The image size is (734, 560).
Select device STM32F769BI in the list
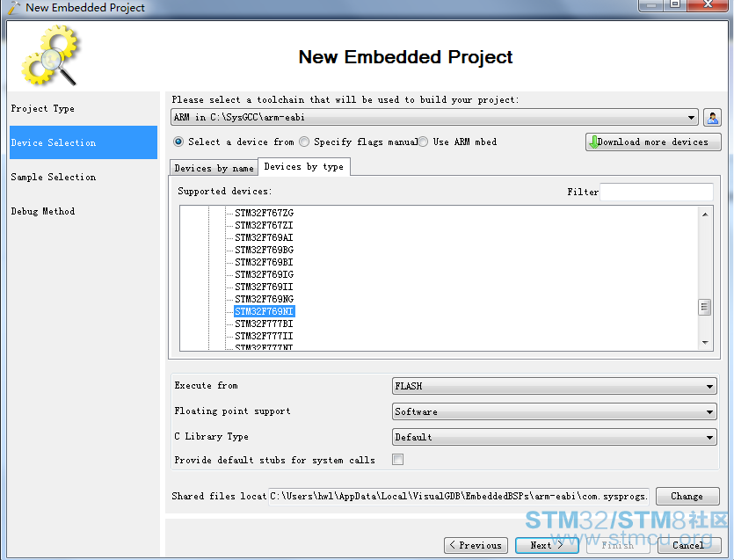pos(264,262)
